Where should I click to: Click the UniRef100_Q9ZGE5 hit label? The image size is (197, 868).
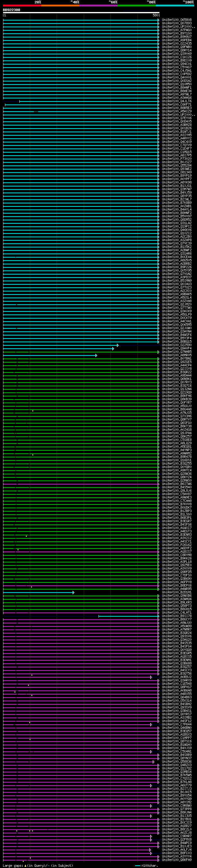tap(177, 362)
